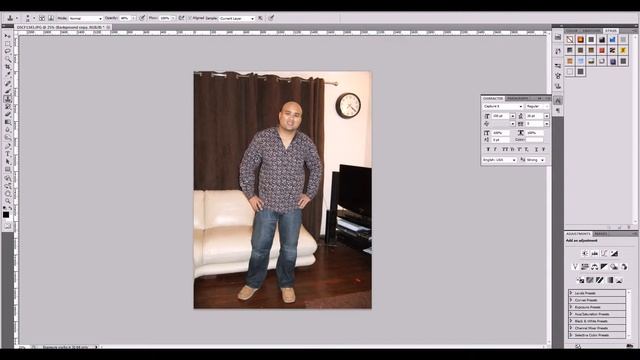Select the Lasso tool
640x360 pixels.
click(x=7, y=51)
